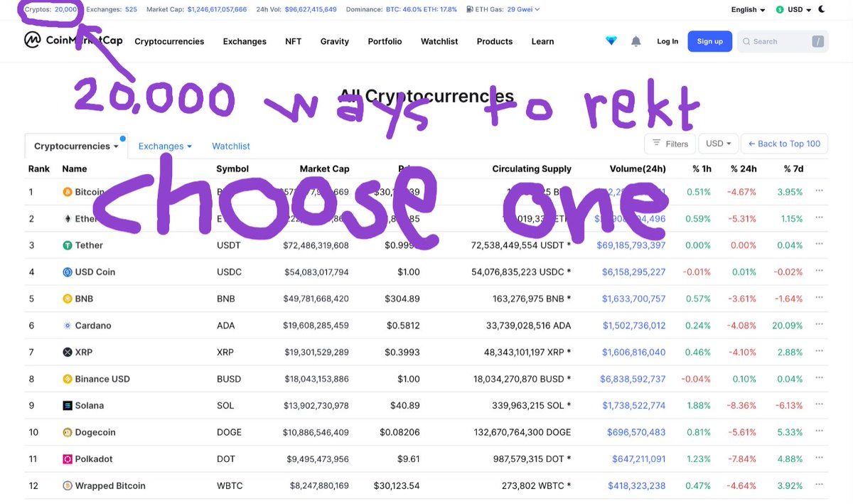Click Tether volume $69,185,793,397
This screenshot has height=504, width=853.
tap(631, 245)
